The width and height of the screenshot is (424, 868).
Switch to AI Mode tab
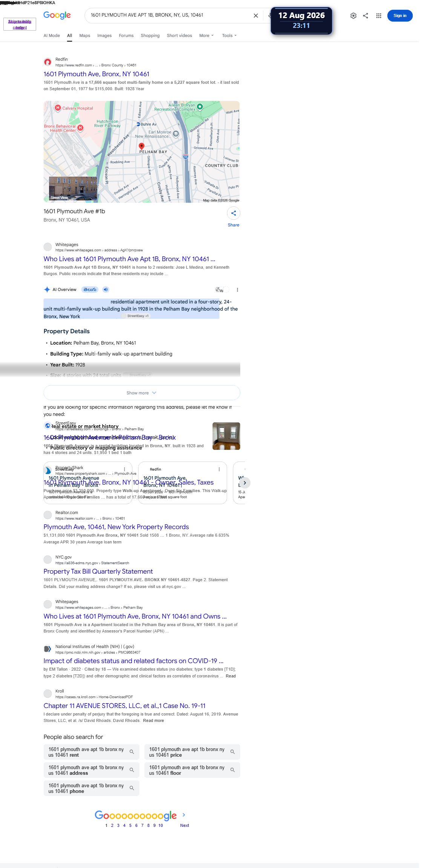click(52, 35)
